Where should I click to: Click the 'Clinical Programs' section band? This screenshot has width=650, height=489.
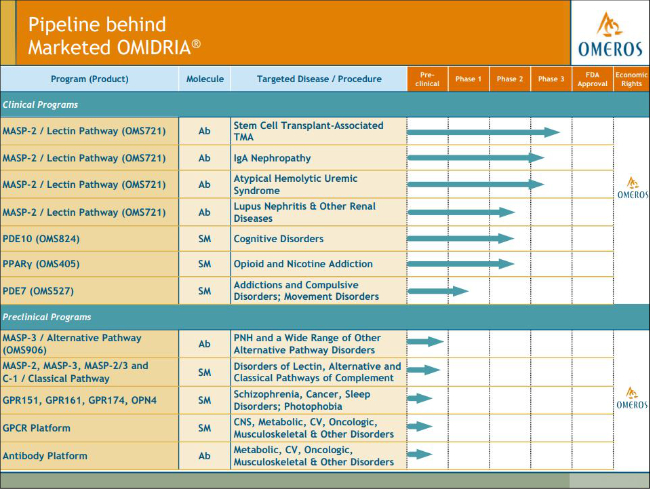click(x=325, y=104)
